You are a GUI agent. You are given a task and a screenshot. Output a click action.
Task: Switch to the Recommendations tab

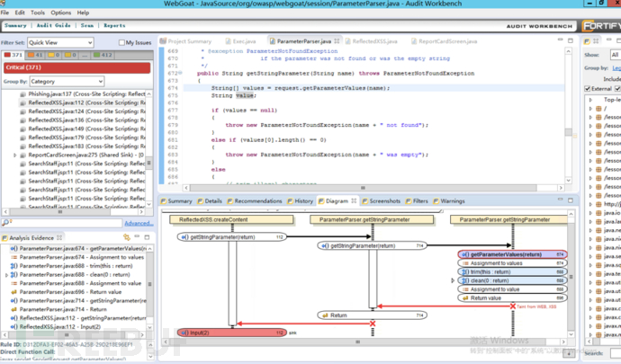coord(257,201)
